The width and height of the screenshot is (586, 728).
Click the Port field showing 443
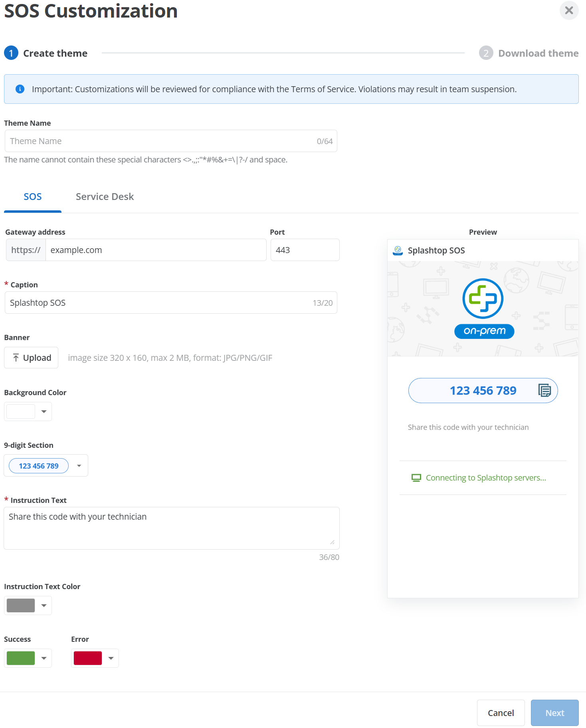(305, 250)
